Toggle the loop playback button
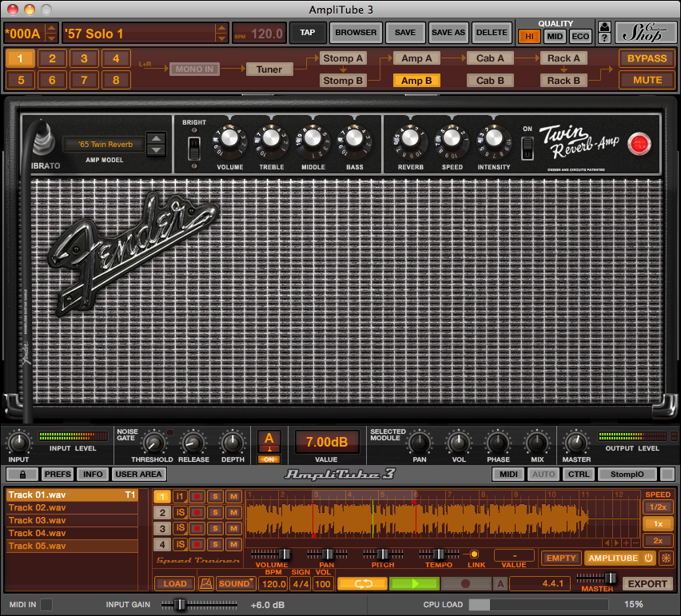This screenshot has height=616, width=681. pos(362,584)
